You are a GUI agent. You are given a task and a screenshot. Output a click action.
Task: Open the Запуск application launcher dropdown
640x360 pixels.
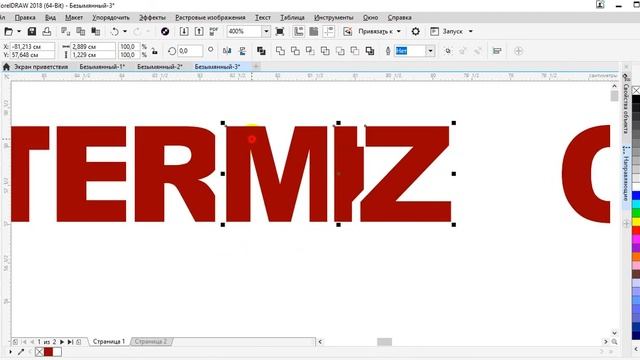pyautogui.click(x=451, y=31)
